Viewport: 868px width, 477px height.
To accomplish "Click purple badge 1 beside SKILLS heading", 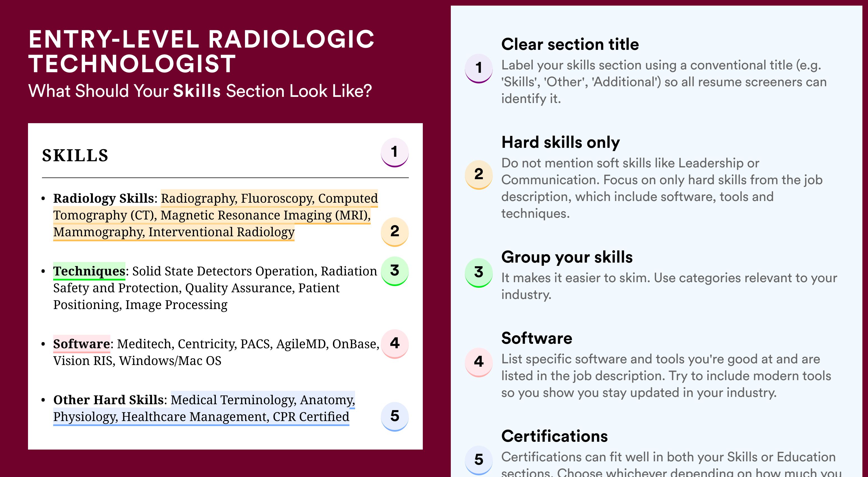I will pyautogui.click(x=395, y=152).
